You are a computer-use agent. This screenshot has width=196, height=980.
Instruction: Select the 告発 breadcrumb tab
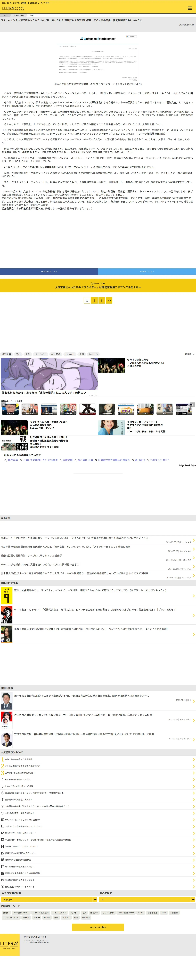(x=32, y=16)
